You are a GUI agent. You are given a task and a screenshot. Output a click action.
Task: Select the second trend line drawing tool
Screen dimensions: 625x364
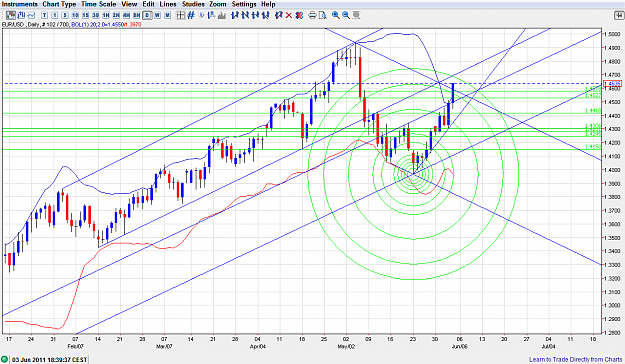[x=245, y=15]
